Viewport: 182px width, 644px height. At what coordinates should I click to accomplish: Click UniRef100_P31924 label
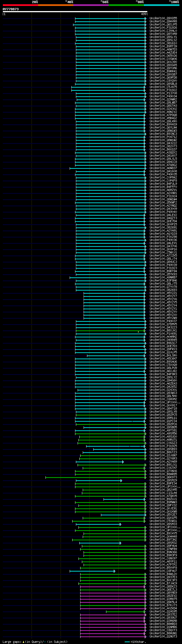click(x=163, y=196)
